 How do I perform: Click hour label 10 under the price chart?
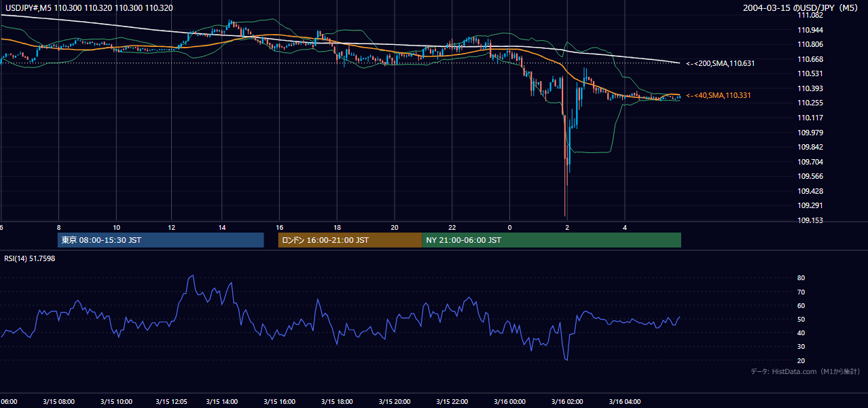coord(117,227)
